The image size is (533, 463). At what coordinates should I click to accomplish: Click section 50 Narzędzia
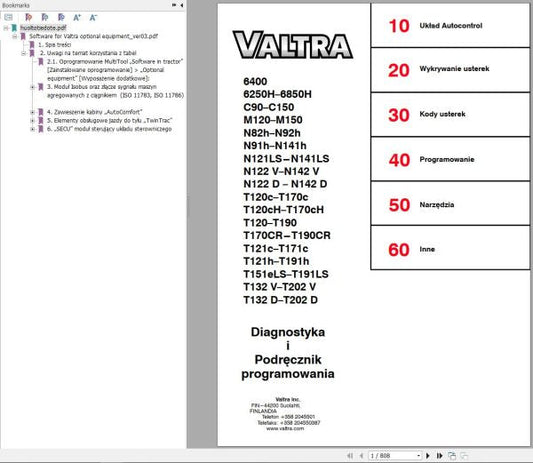tap(450, 204)
